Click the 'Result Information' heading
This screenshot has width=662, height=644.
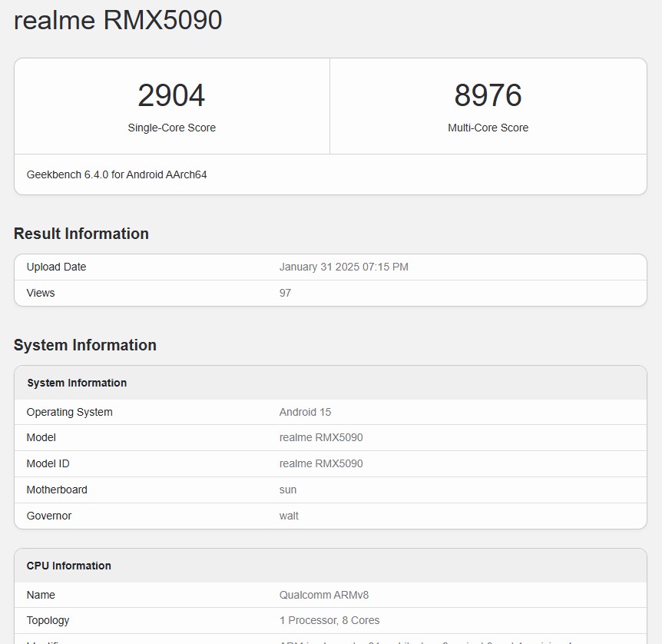81,234
